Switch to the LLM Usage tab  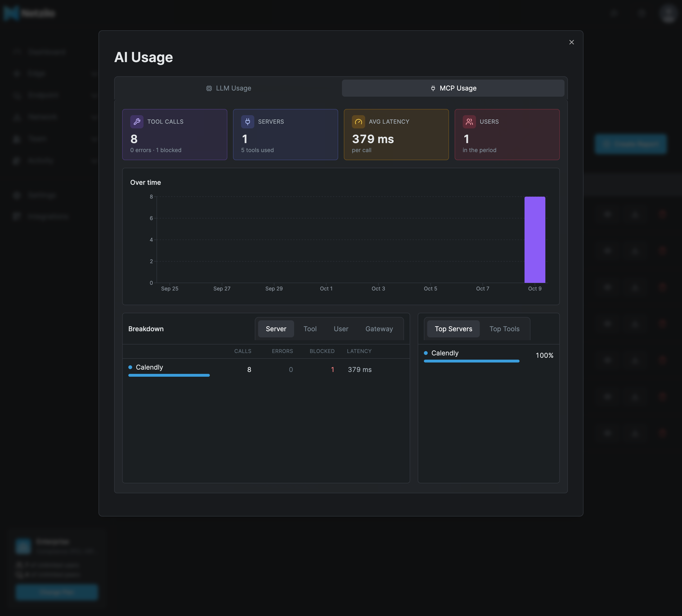(228, 88)
